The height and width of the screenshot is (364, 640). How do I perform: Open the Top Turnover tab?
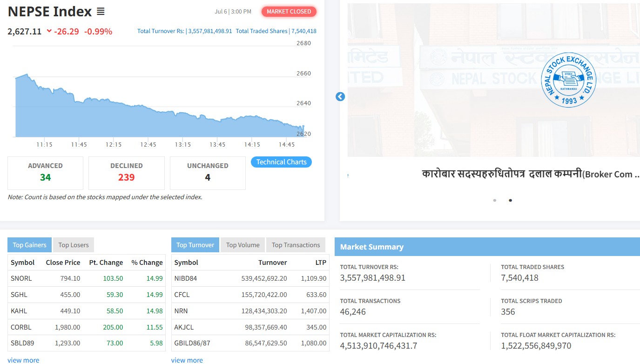195,245
